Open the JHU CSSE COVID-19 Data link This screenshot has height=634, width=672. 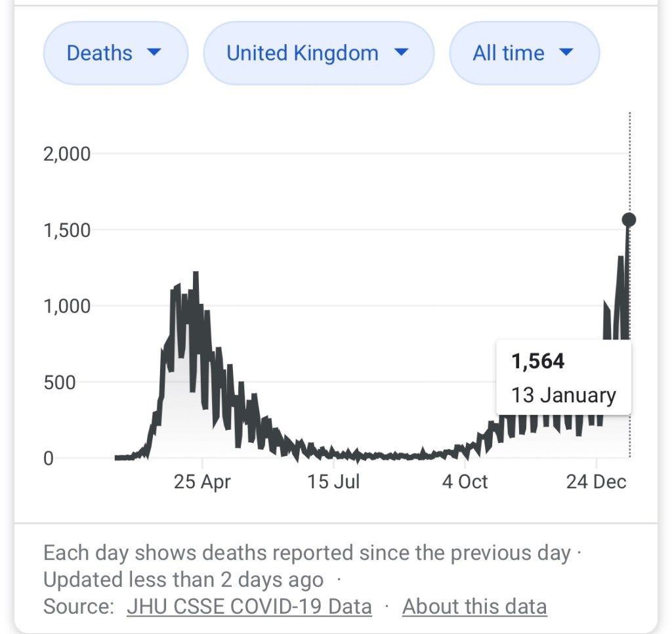(249, 606)
